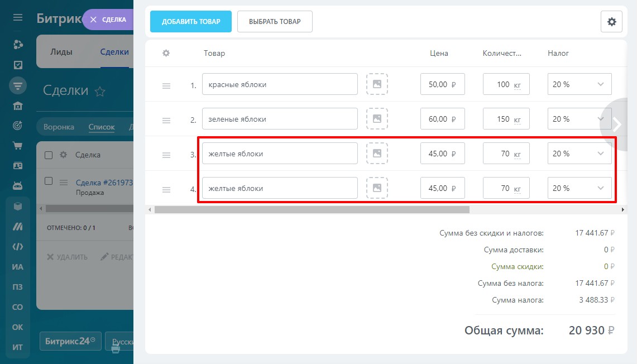Click the price field showing 60,00 ₽

click(x=442, y=118)
